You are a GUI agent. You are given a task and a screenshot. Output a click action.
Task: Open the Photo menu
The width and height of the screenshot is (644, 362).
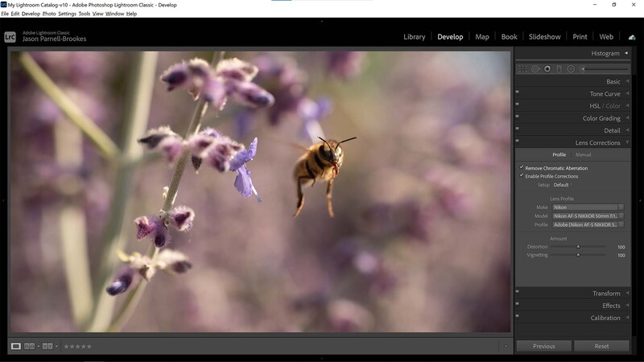pos(49,14)
